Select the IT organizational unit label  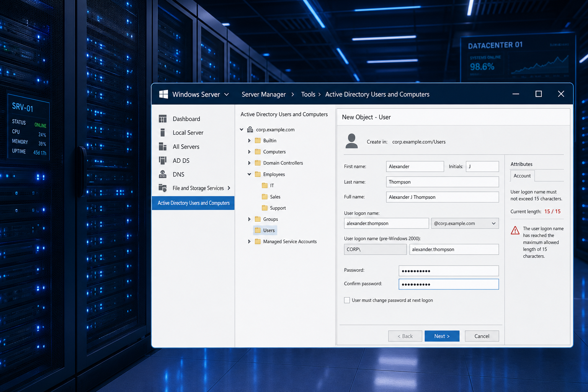click(272, 185)
